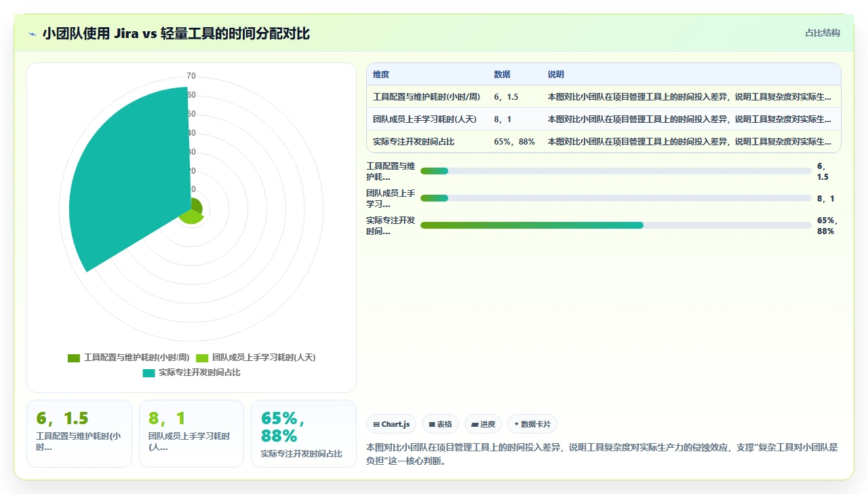The width and height of the screenshot is (868, 494).
Task: Toggle legend item 工具配置与维护耗时(小时/周)
Action: tap(128, 358)
